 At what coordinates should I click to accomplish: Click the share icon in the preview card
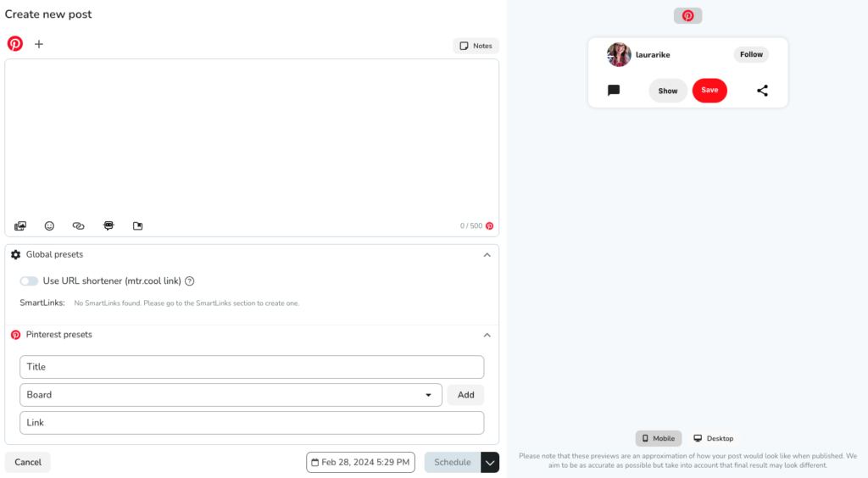pos(762,91)
